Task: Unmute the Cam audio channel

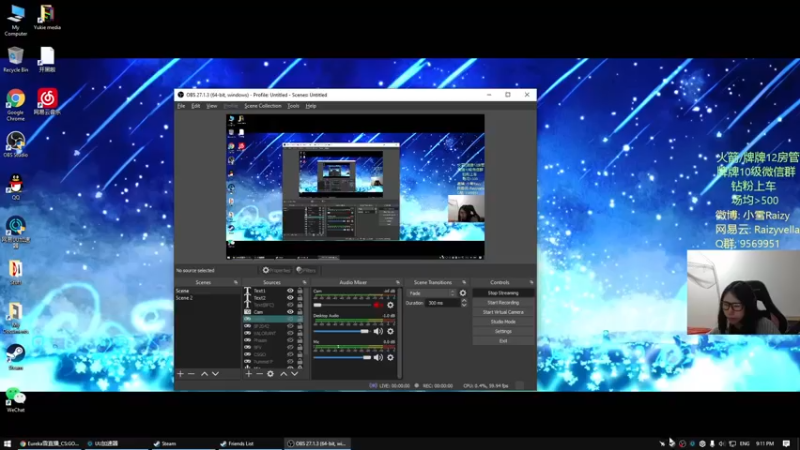Action: point(378,305)
